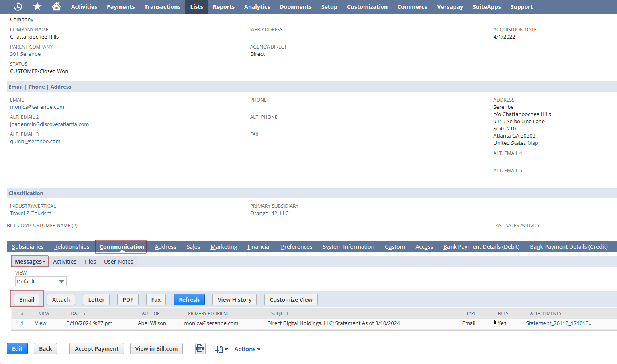Click the Shortcuts star icon
The image size is (617, 364).
point(37,7)
